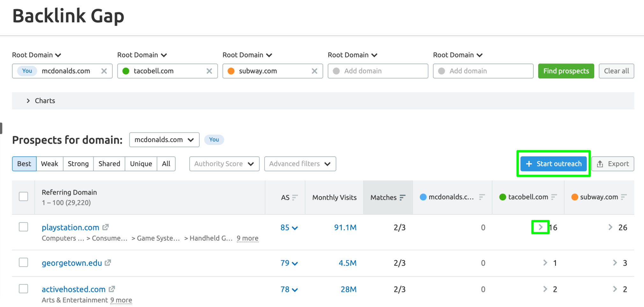Sort by AS column icon
This screenshot has width=644, height=307.
[295, 198]
